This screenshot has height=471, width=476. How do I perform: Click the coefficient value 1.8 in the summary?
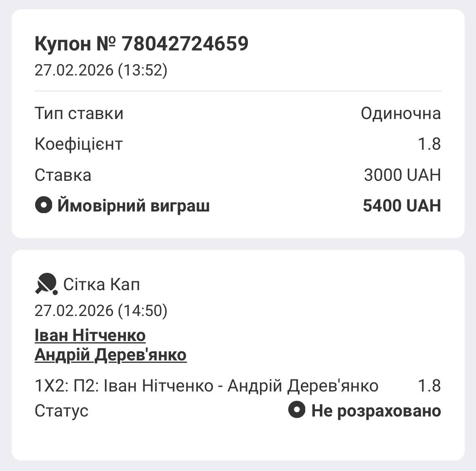tap(429, 144)
